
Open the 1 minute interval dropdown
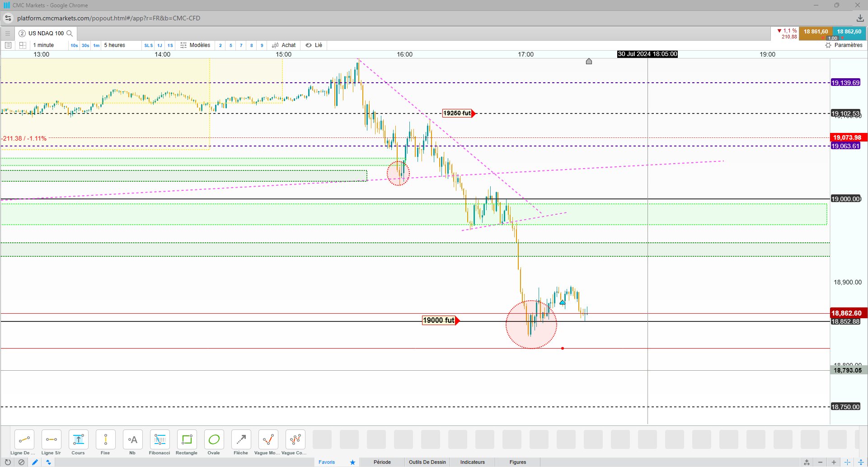point(44,45)
